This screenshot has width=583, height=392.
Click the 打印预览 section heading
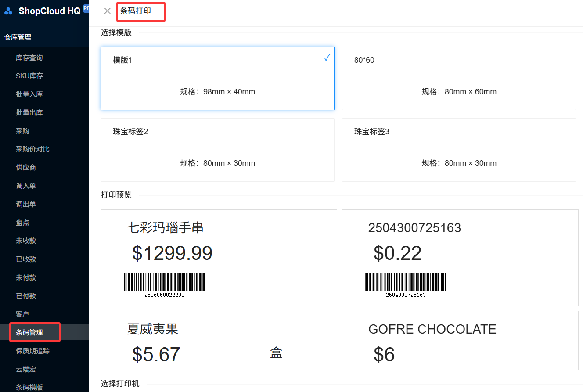116,195
